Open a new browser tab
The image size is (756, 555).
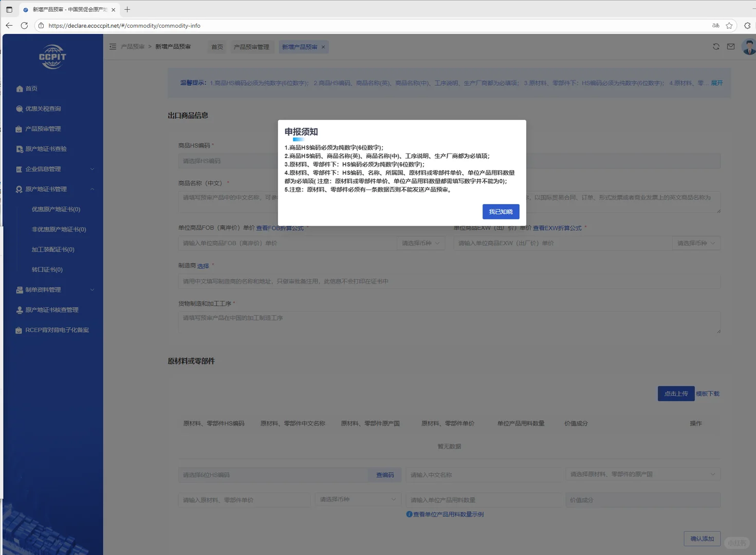point(127,9)
